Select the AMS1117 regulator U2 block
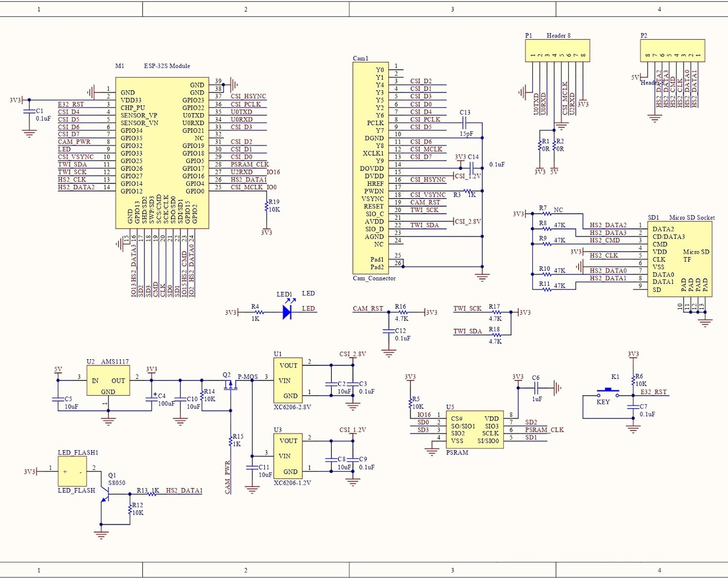728x579 pixels. click(108, 380)
